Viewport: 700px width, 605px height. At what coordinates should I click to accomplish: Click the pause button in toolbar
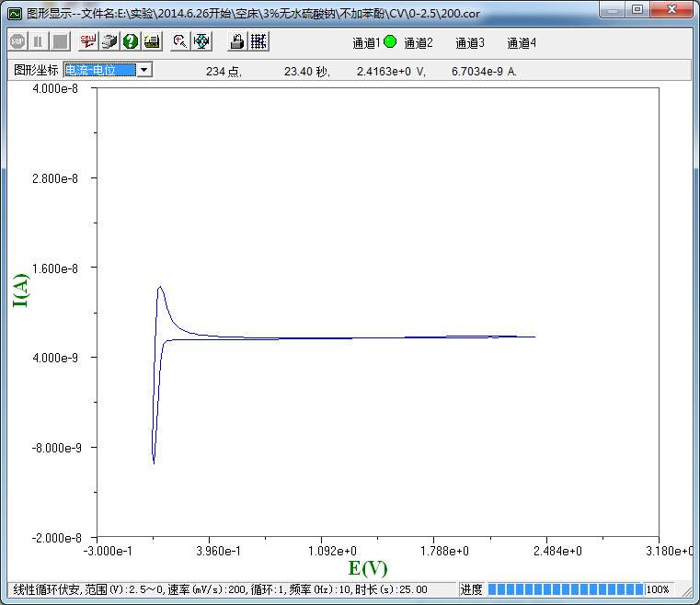coord(39,42)
